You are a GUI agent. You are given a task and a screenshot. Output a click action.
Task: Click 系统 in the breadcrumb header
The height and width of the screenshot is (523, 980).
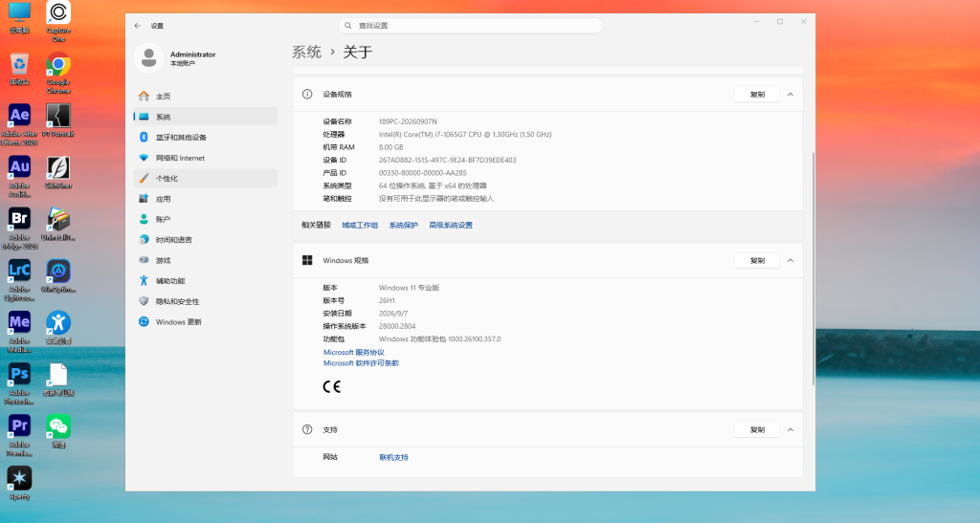click(x=306, y=52)
